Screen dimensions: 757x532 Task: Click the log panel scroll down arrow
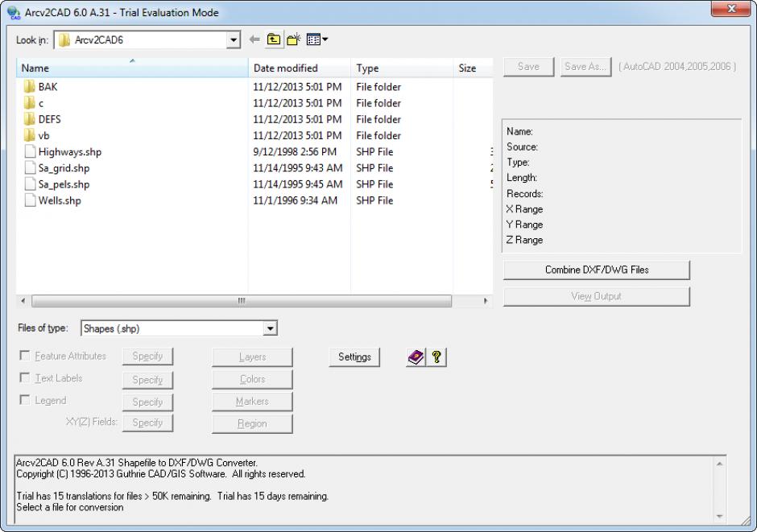[x=719, y=517]
